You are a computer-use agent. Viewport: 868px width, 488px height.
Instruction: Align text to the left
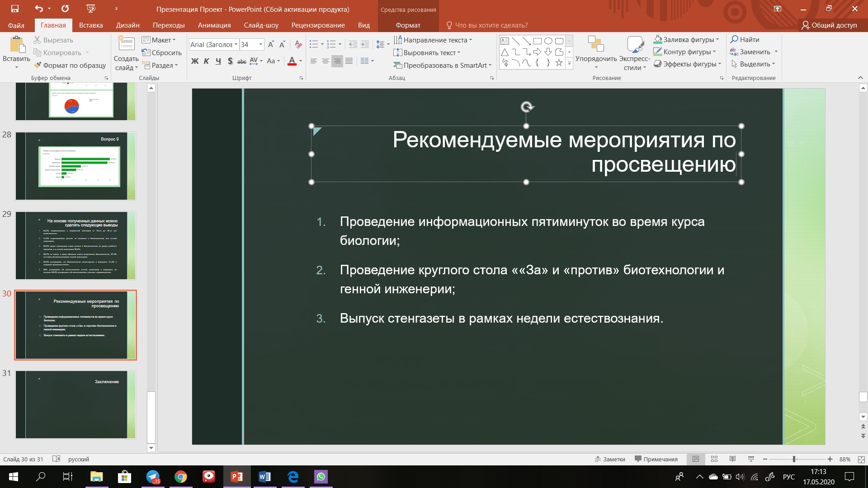313,61
